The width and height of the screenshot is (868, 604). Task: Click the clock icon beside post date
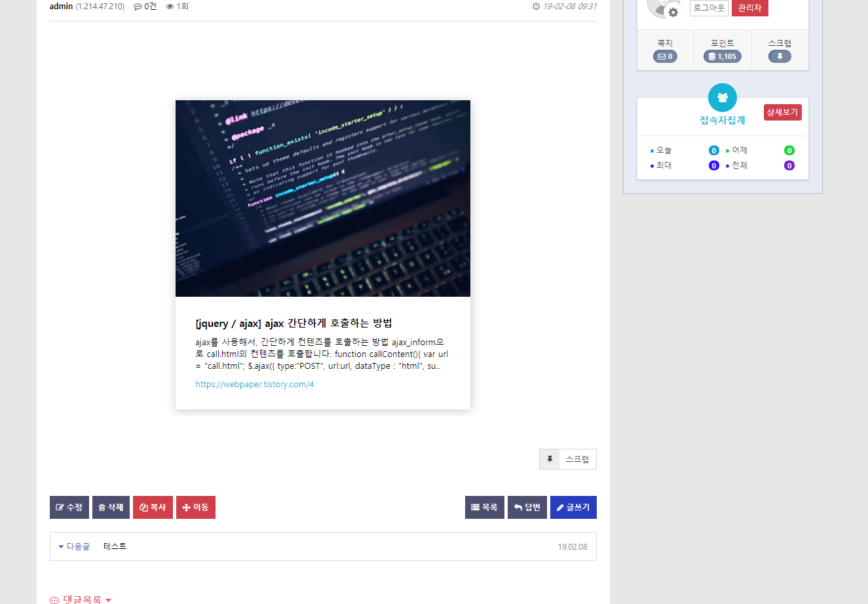(x=536, y=7)
